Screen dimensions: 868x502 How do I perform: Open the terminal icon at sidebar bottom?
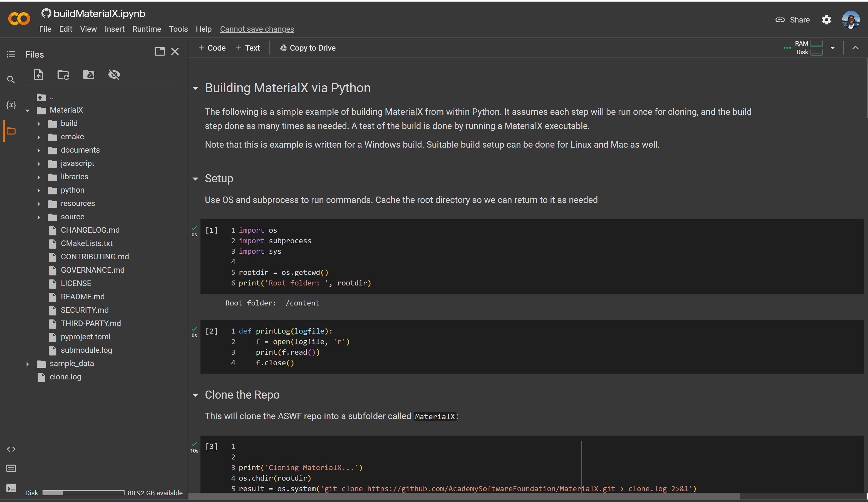(x=11, y=488)
